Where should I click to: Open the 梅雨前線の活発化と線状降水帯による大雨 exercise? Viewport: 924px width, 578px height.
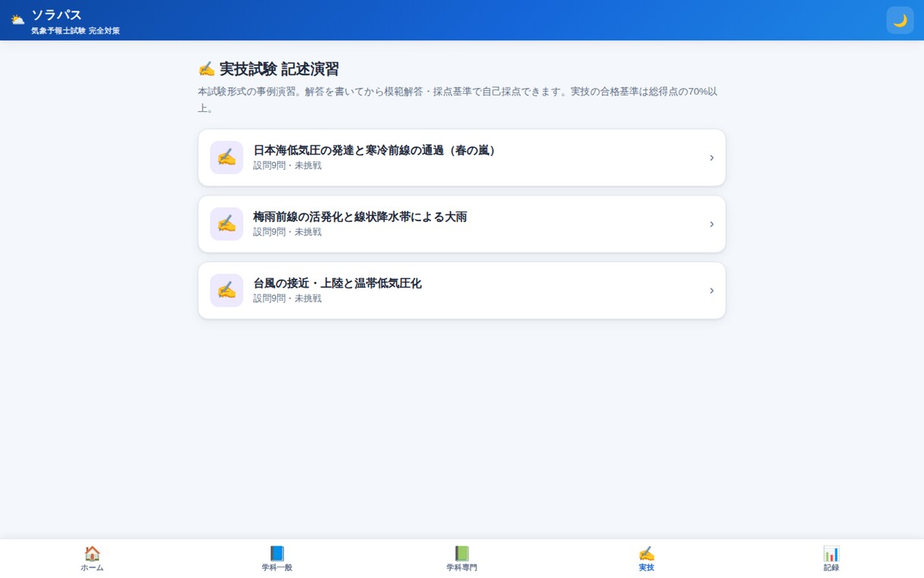point(462,224)
